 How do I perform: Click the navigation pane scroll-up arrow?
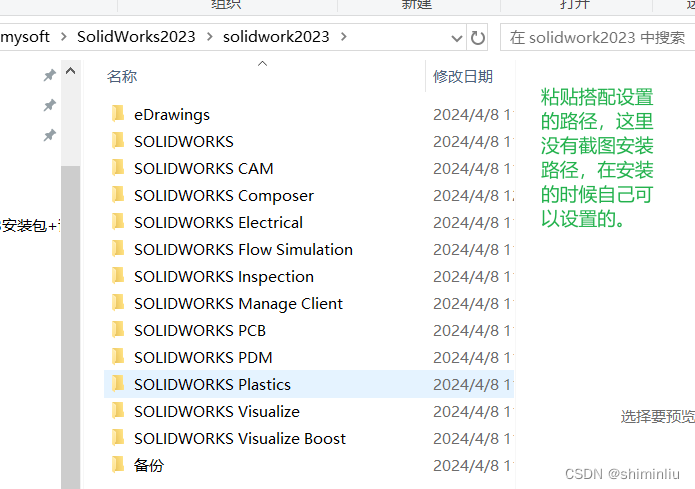click(70, 71)
